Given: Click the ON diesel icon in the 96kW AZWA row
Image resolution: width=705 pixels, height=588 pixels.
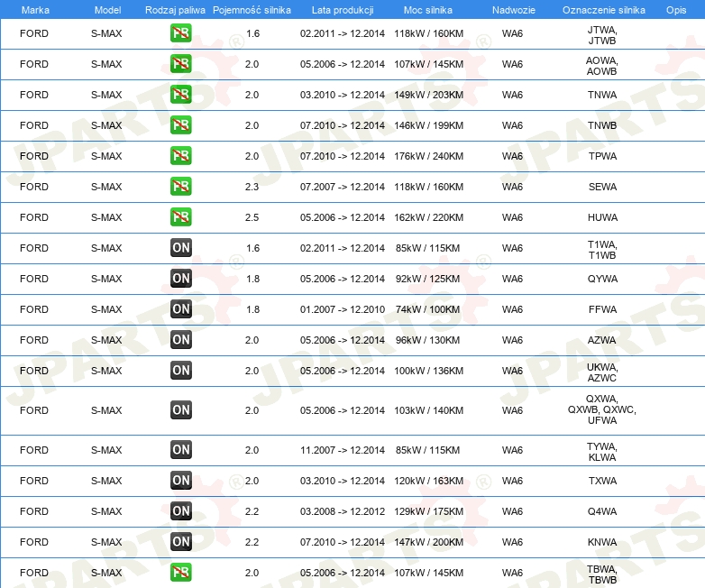Looking at the screenshot, I should tap(180, 340).
